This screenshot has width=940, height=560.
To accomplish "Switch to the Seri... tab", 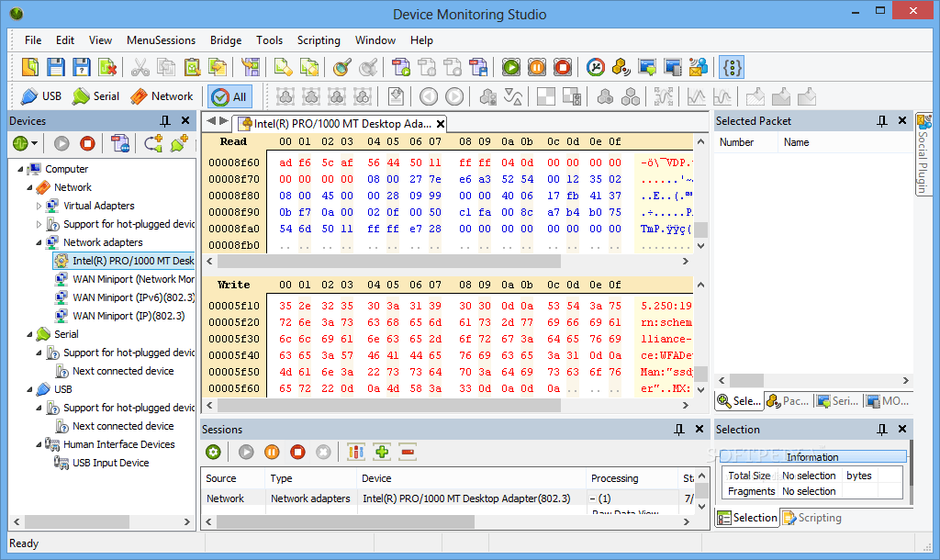I will point(838,401).
